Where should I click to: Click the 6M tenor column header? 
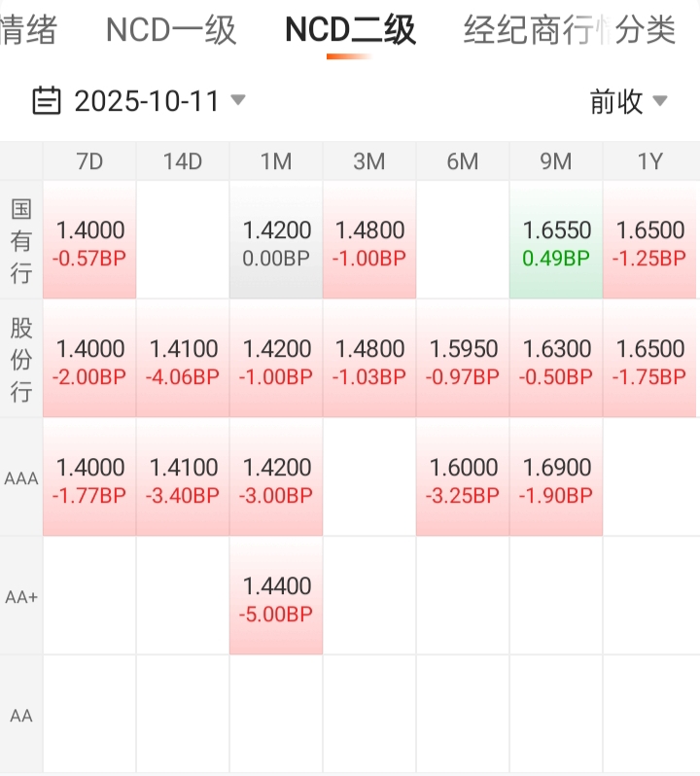(x=463, y=161)
